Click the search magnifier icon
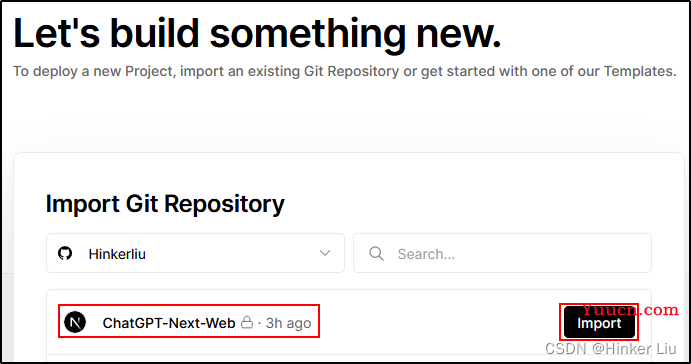691x364 pixels. point(376,253)
